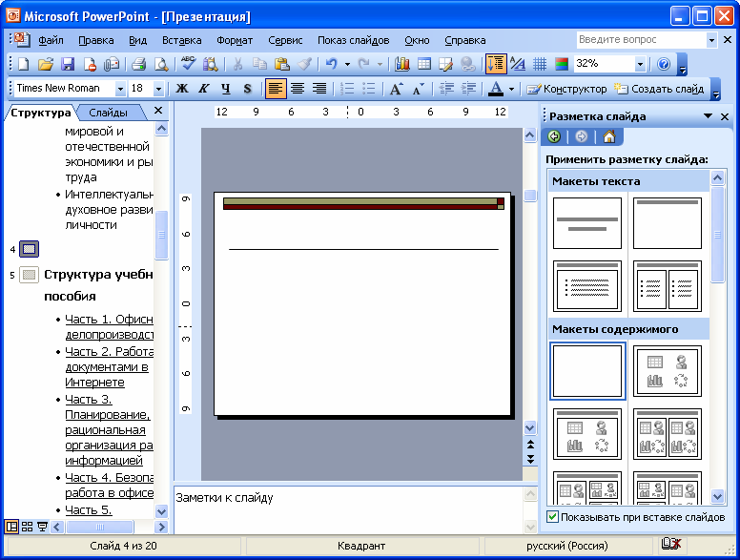Open the Файл menu
Screen dimensions: 740x560
pyautogui.click(x=51, y=40)
